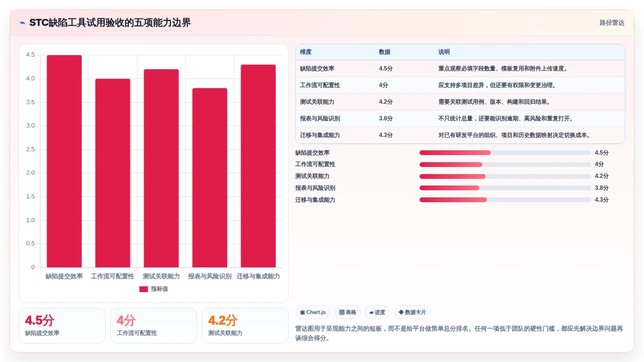This screenshot has width=644, height=362.
Task: Click the 缺陷提交效率 progress bar
Action: tap(505, 153)
